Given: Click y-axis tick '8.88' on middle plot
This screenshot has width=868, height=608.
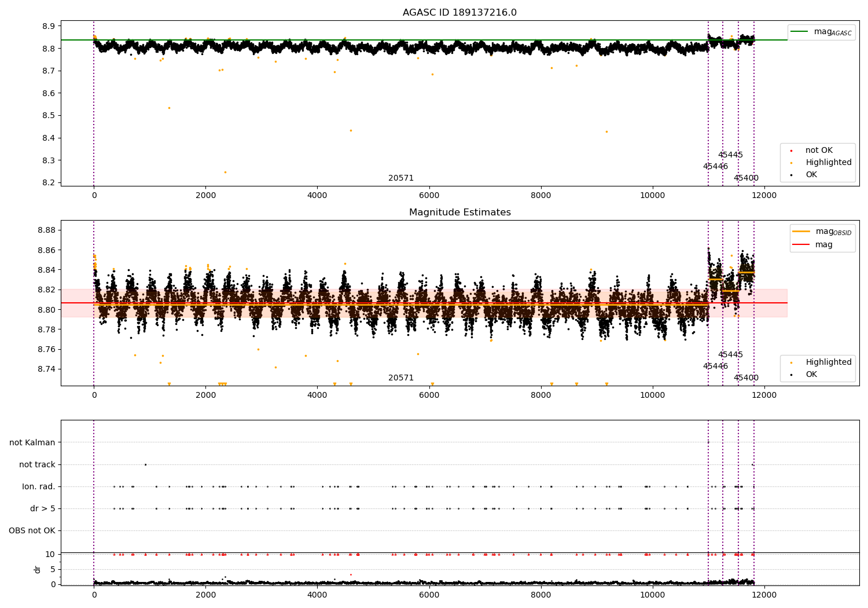Looking at the screenshot, I should (x=46, y=230).
